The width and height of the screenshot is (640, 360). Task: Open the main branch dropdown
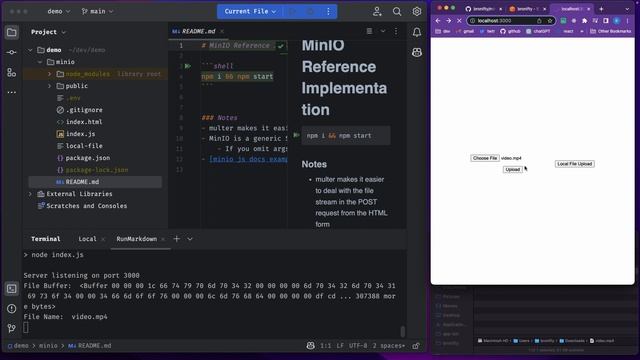coord(98,11)
